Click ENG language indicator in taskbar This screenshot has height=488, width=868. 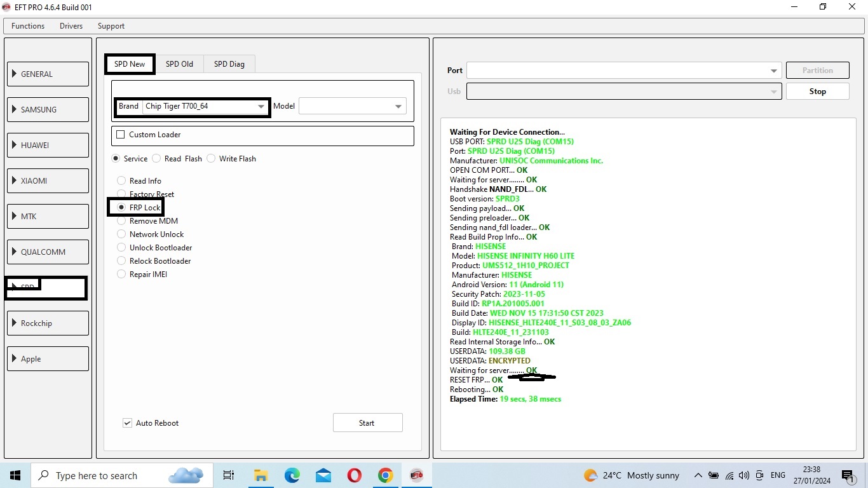click(x=778, y=475)
